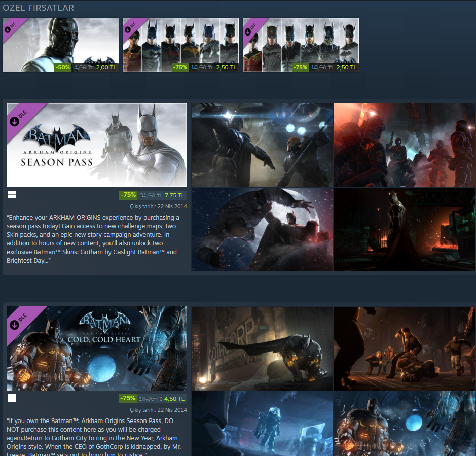
Task: Click the -75% 7,75 TL Season Pass price
Action: point(153,195)
